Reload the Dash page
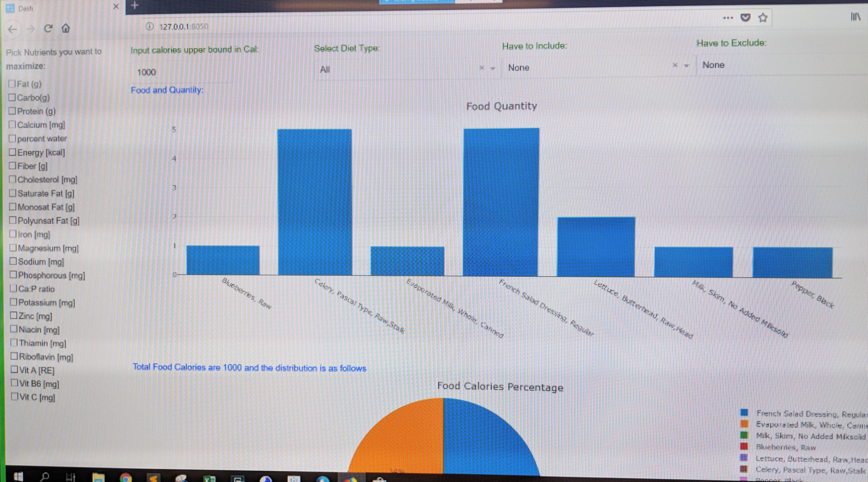This screenshot has width=868, height=482. (x=48, y=28)
